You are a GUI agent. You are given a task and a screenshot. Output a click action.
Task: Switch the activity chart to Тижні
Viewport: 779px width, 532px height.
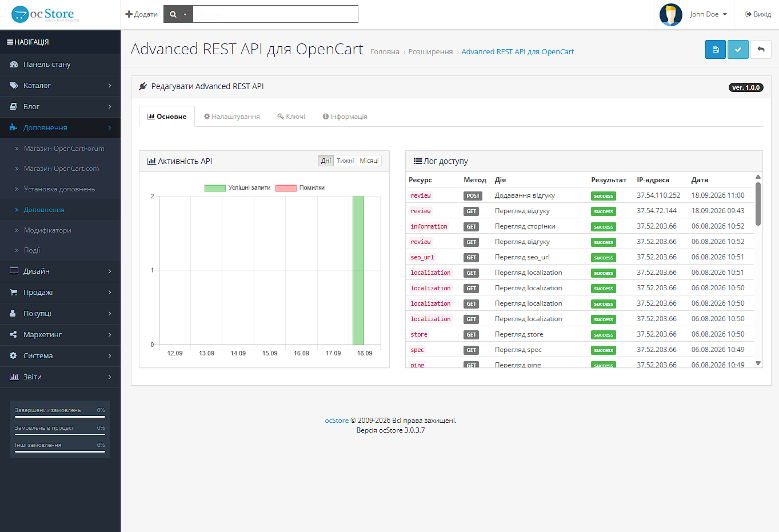(345, 161)
